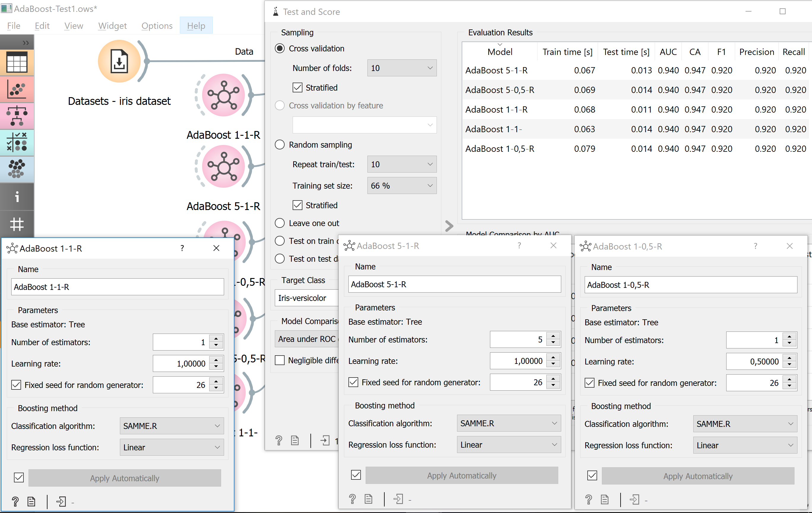
Task: Click the help icon in AdaBoost 5-1-R dialog
Action: 352,499
